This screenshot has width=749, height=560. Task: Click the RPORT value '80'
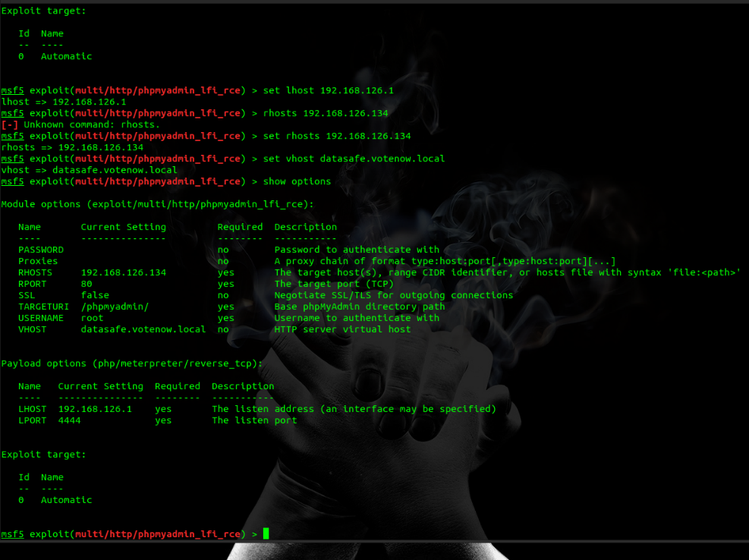tap(87, 284)
